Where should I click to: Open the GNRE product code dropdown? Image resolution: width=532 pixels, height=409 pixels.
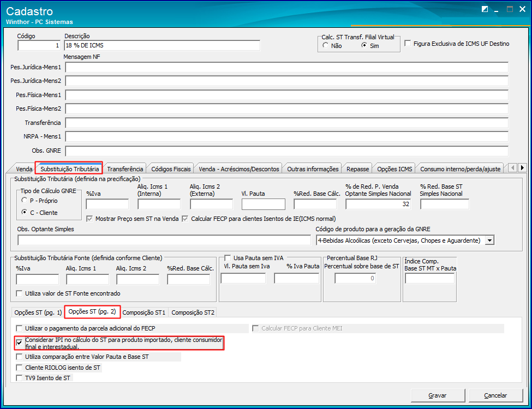pos(489,240)
